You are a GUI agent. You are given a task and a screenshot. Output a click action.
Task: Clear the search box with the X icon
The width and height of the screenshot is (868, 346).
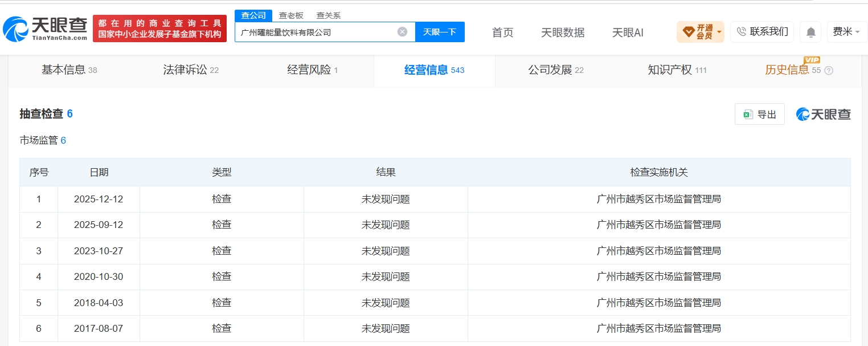click(402, 32)
